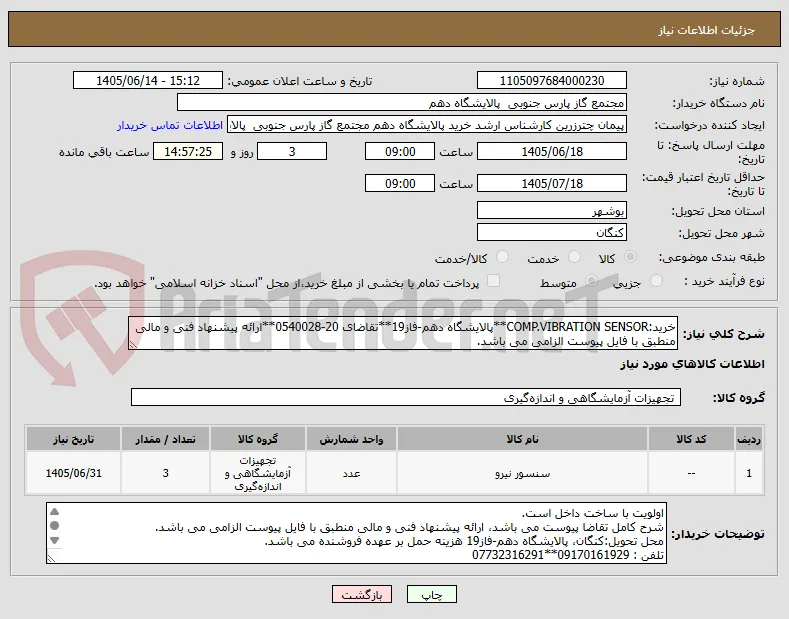
Task: Click the buyer notes textarea
Action: coord(356,533)
